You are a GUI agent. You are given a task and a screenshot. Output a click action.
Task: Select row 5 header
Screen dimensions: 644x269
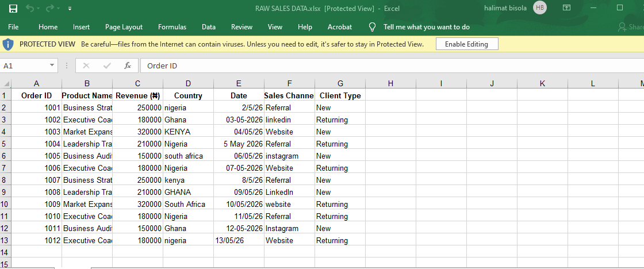point(5,144)
